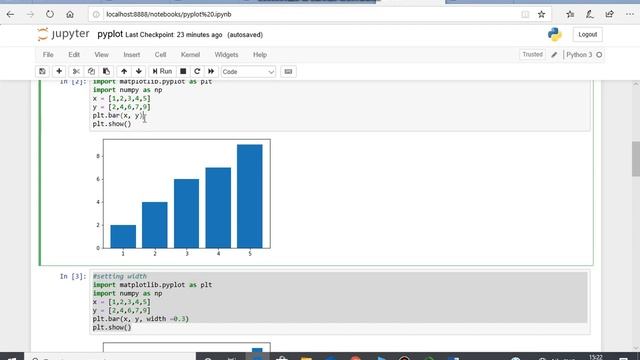The height and width of the screenshot is (360, 640).
Task: Click the Last Checkpoint text
Action: [x=174, y=35]
